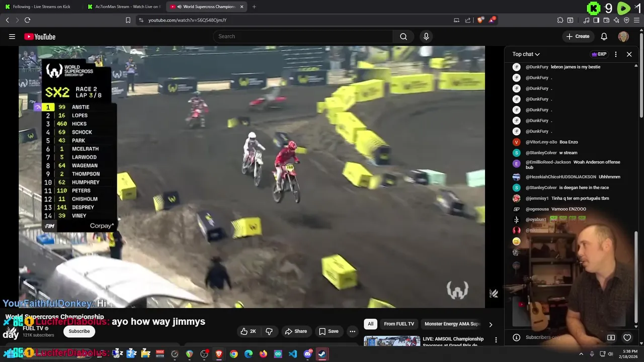Viewport: 644px width, 362px height.
Task: Click the supercross video player
Action: click(x=252, y=176)
